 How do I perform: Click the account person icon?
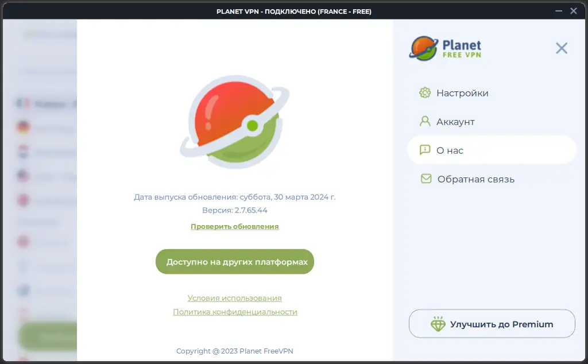(x=425, y=121)
